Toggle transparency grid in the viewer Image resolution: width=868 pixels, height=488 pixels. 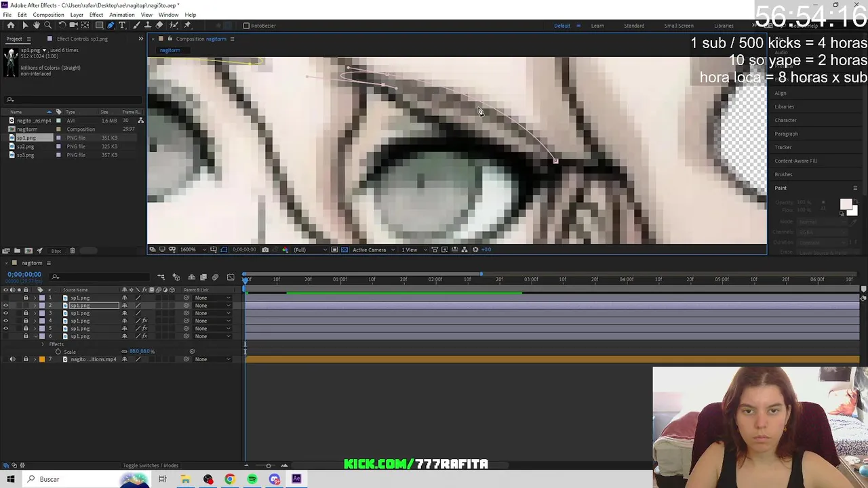(344, 249)
